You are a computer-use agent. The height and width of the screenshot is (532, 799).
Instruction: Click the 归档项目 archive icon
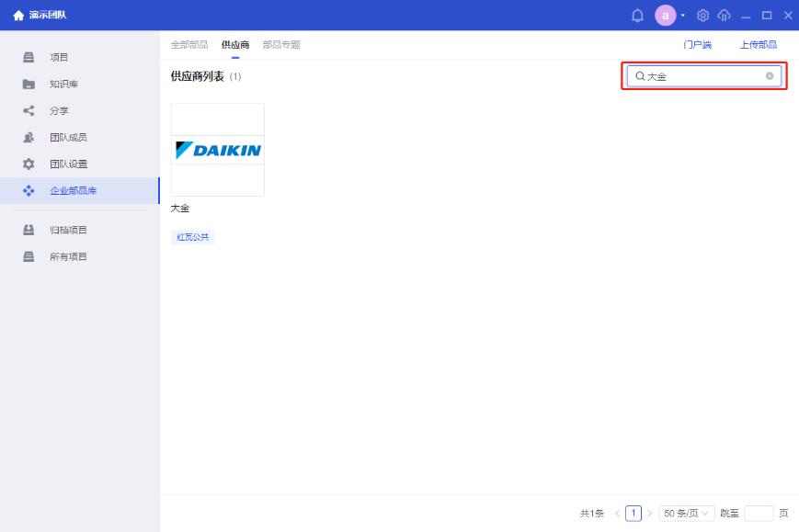(x=29, y=230)
